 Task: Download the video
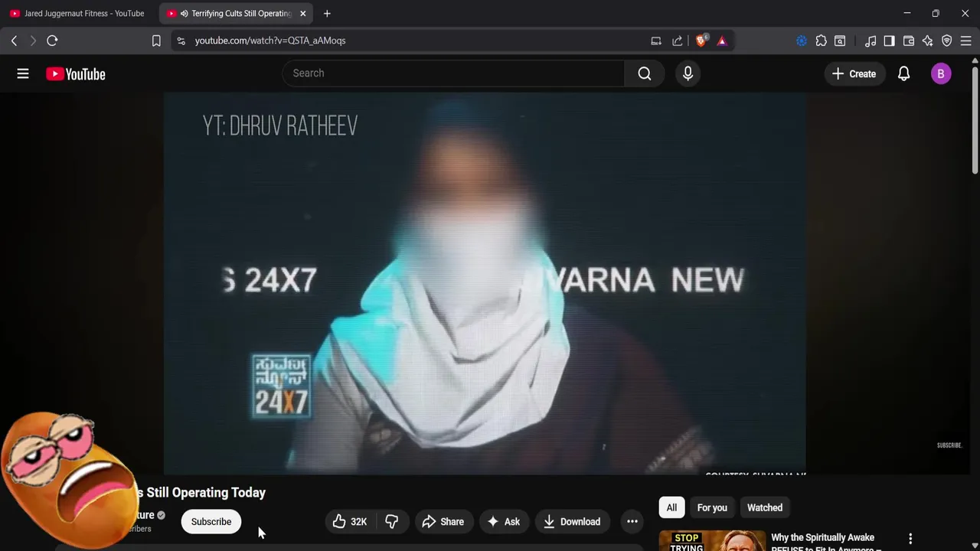(x=571, y=522)
